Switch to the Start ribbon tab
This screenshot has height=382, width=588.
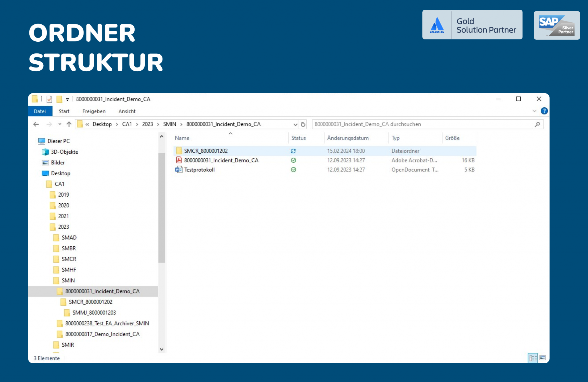[x=64, y=111]
